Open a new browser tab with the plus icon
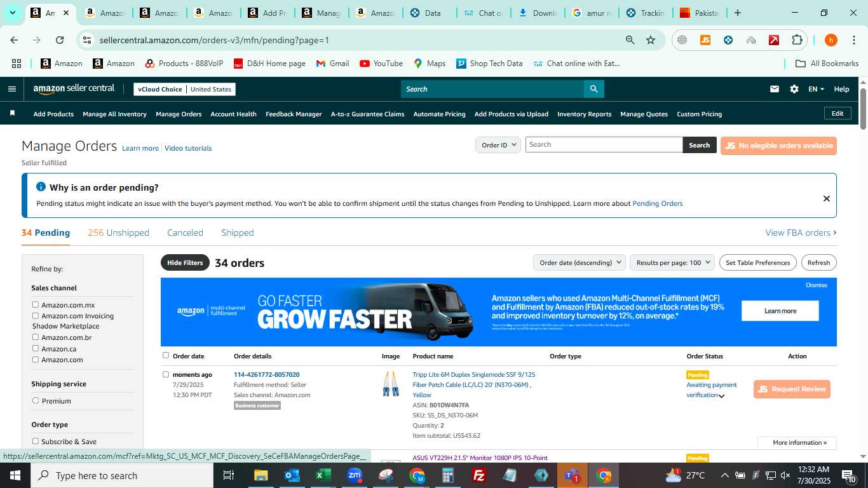The height and width of the screenshot is (488, 868). pos(737,13)
